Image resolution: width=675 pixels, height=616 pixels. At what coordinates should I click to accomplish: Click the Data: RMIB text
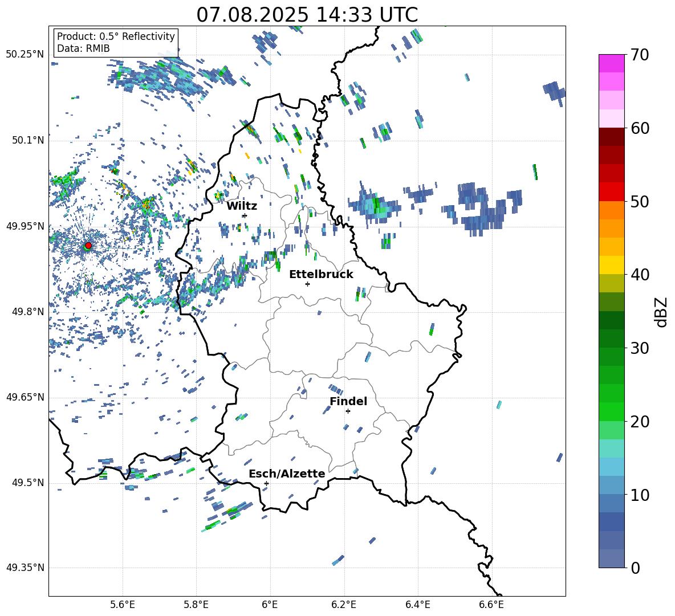click(x=83, y=48)
